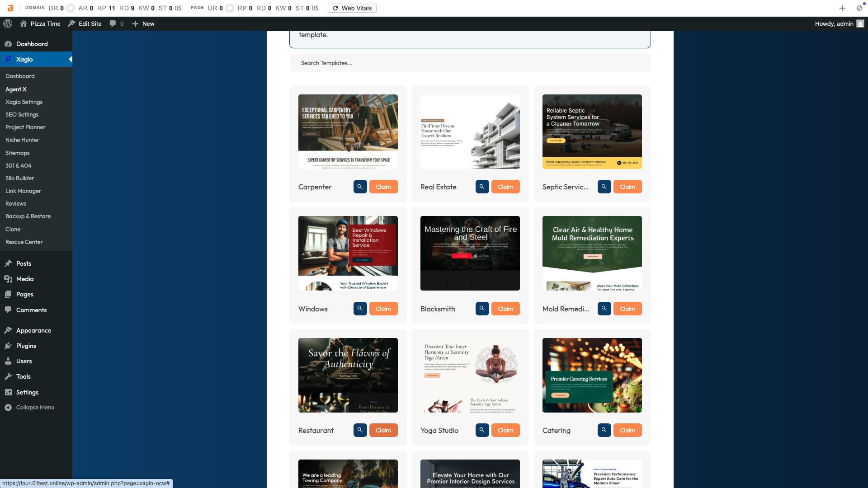Open the New content menu in admin bar
Viewport: 868px width, 488px height.
(x=143, y=23)
